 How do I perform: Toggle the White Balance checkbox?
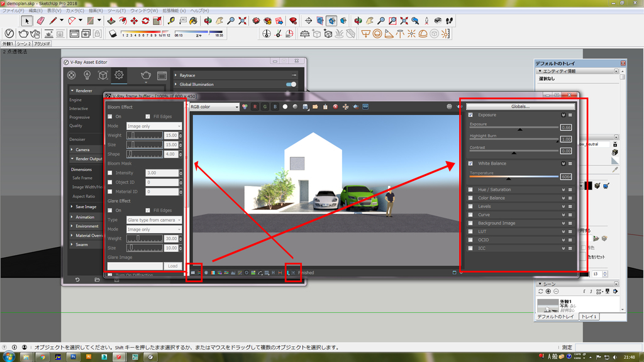(x=470, y=163)
